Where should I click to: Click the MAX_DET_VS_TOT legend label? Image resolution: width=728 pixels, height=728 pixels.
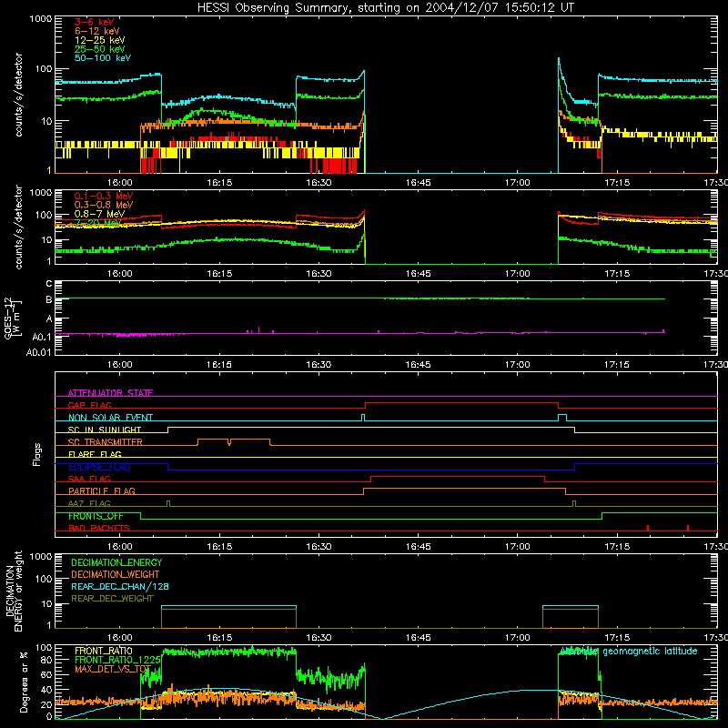[113, 669]
